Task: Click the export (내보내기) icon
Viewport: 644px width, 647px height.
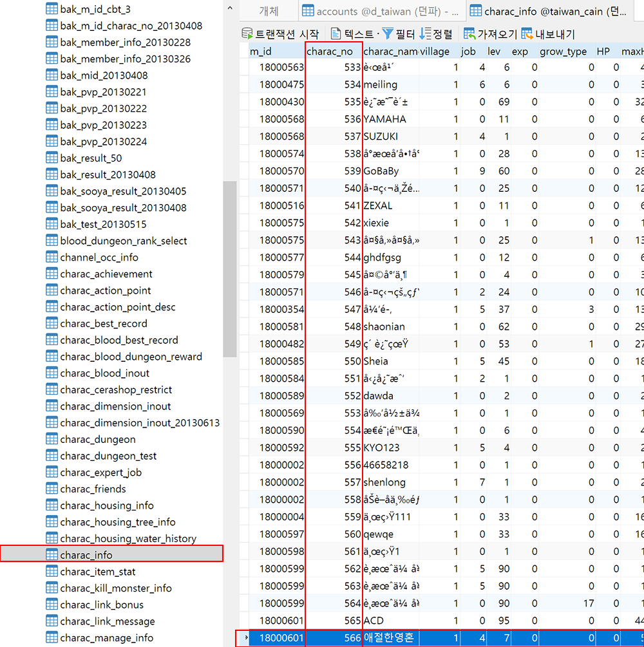Action: tap(527, 34)
